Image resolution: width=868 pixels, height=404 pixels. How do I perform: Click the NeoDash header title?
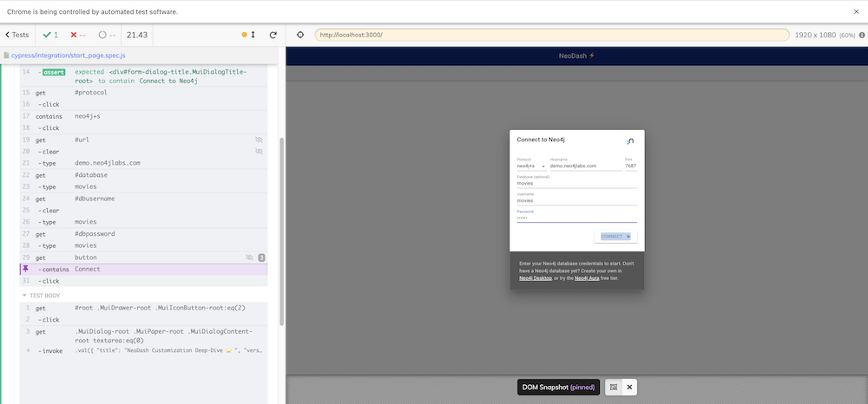click(577, 55)
